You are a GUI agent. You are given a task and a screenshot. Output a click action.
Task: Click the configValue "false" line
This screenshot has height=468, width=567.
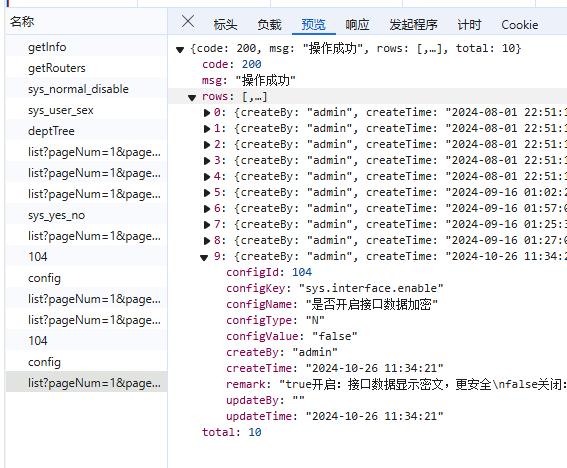(291, 336)
